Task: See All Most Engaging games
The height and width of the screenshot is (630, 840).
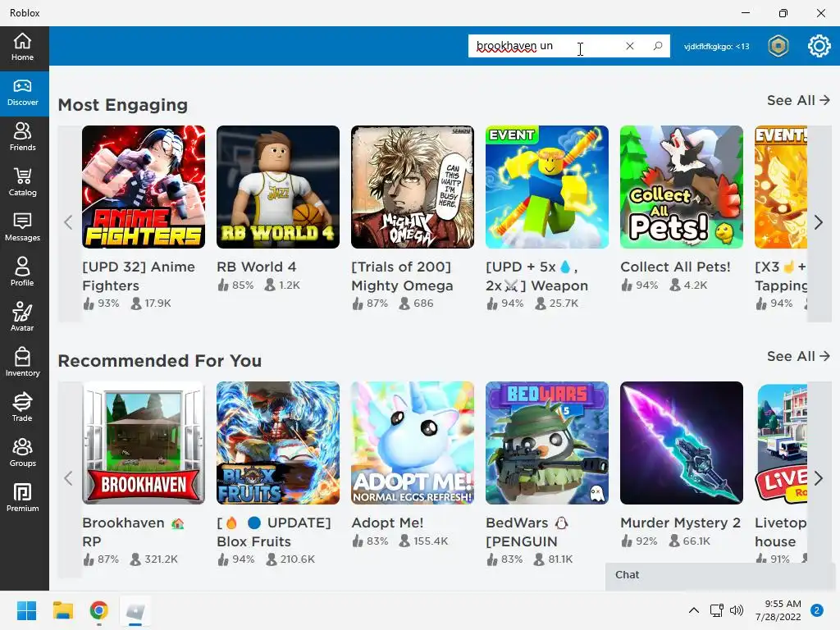Action: click(798, 100)
